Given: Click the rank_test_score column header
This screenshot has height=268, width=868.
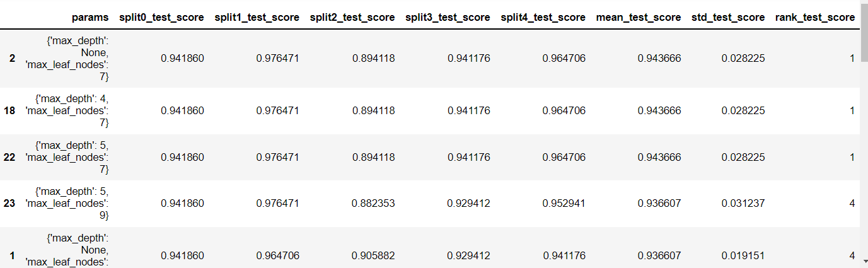Looking at the screenshot, I should tap(815, 17).
